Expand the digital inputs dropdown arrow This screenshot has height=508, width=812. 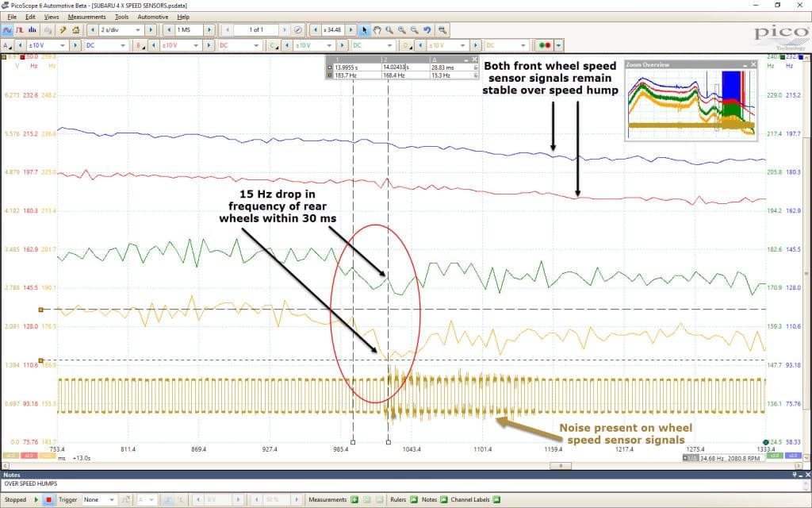point(557,45)
